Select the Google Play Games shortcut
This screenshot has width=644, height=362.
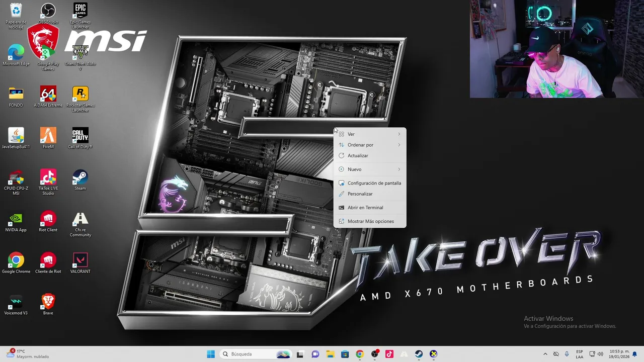[x=48, y=57]
